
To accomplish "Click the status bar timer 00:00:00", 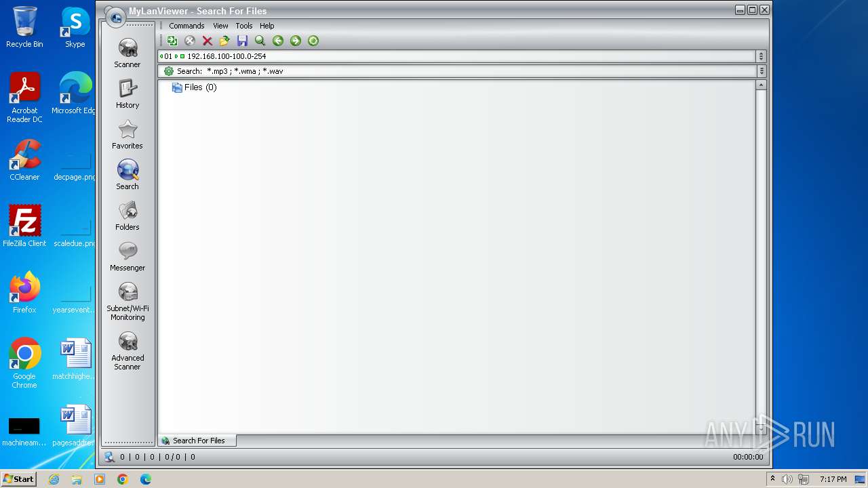I will coord(748,457).
